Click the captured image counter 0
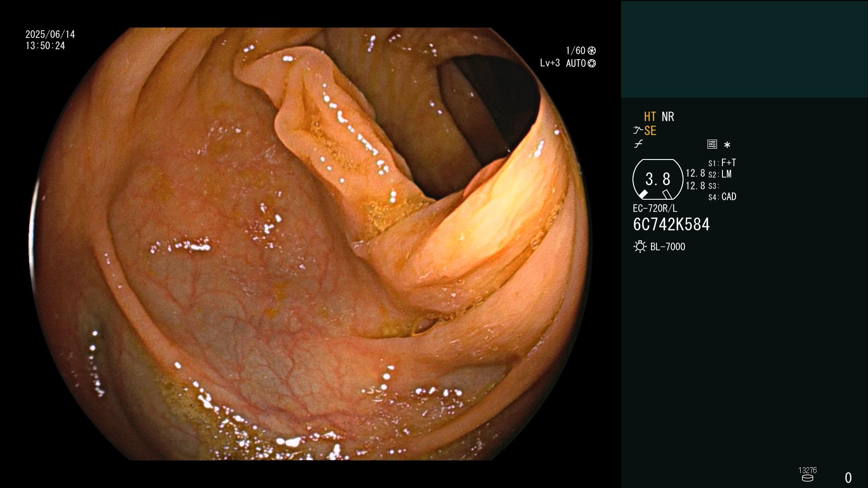This screenshot has height=488, width=868. tap(848, 478)
